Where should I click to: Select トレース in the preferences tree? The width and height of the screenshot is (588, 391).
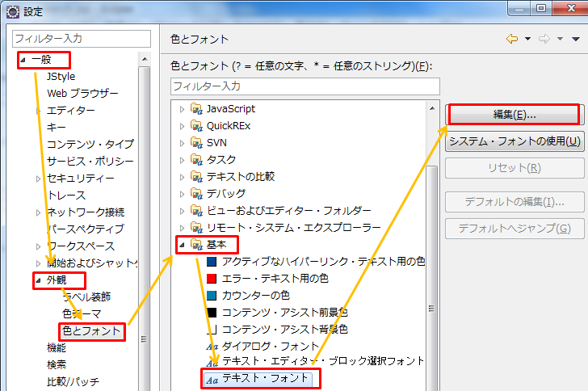(x=66, y=195)
